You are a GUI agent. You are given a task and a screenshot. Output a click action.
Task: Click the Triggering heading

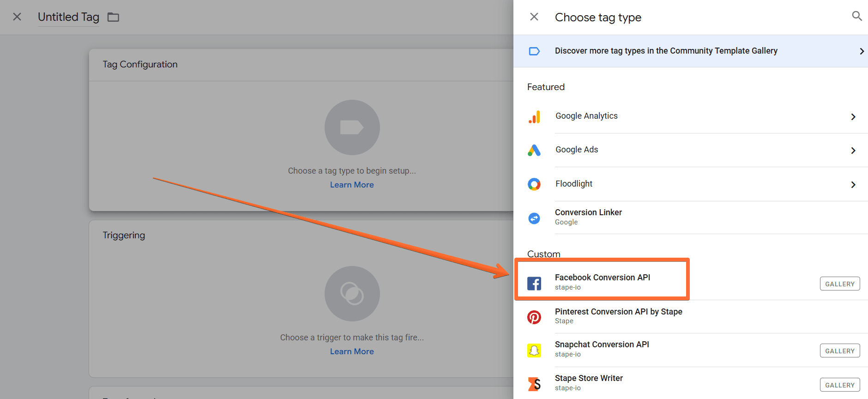(124, 235)
